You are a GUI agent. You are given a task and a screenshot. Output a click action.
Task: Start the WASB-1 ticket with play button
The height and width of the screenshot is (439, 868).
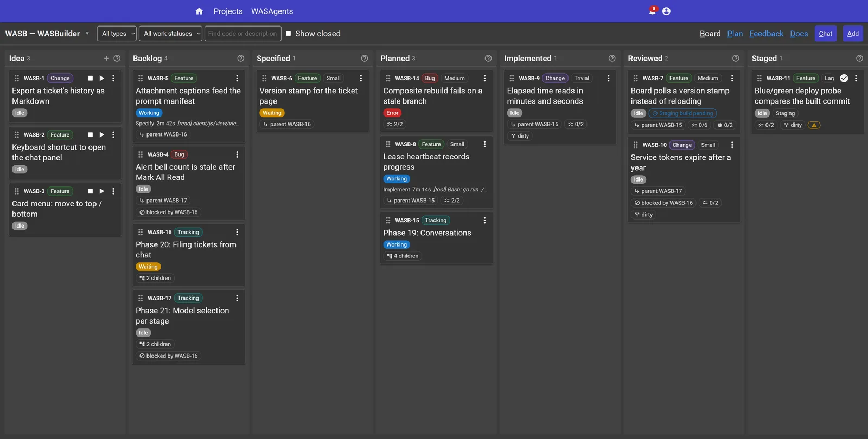102,79
